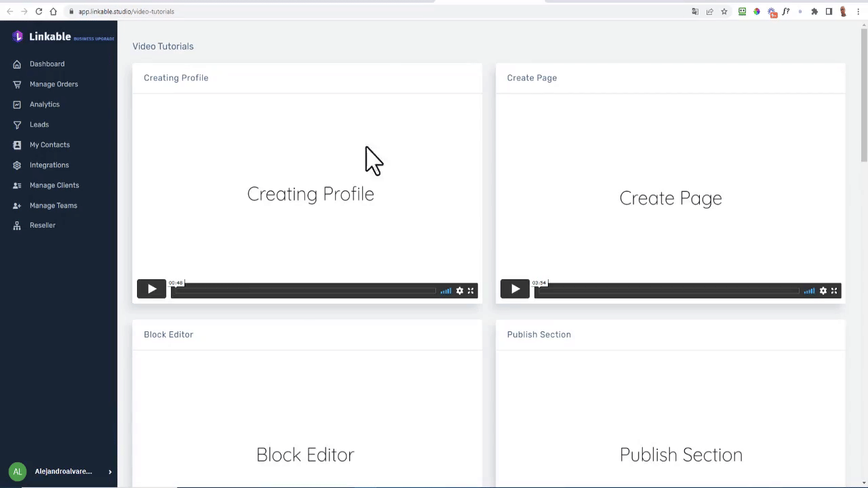Open settings gear on Creating Profile video
This screenshot has height=488, width=868.
coord(460,291)
